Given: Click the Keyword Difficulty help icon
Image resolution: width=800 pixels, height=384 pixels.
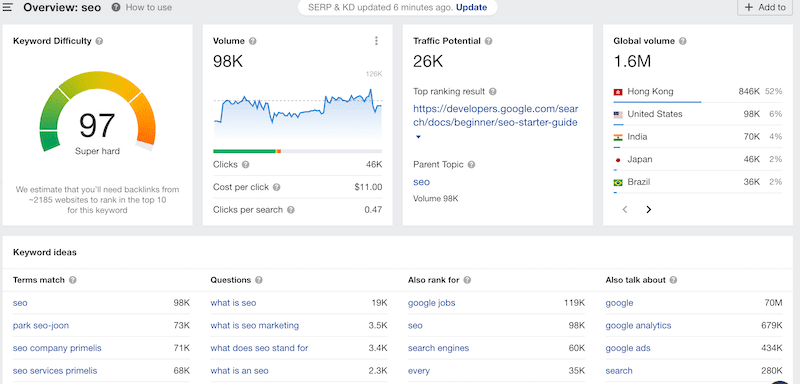Looking at the screenshot, I should tap(99, 41).
